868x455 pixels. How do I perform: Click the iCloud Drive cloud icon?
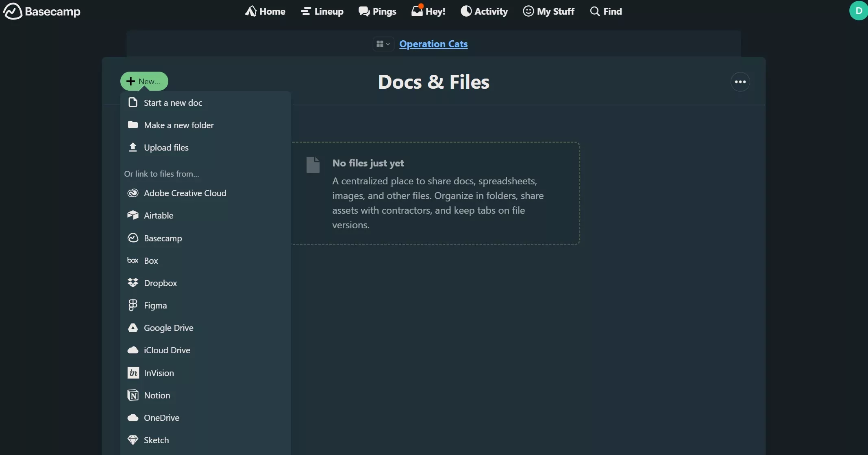coord(133,350)
